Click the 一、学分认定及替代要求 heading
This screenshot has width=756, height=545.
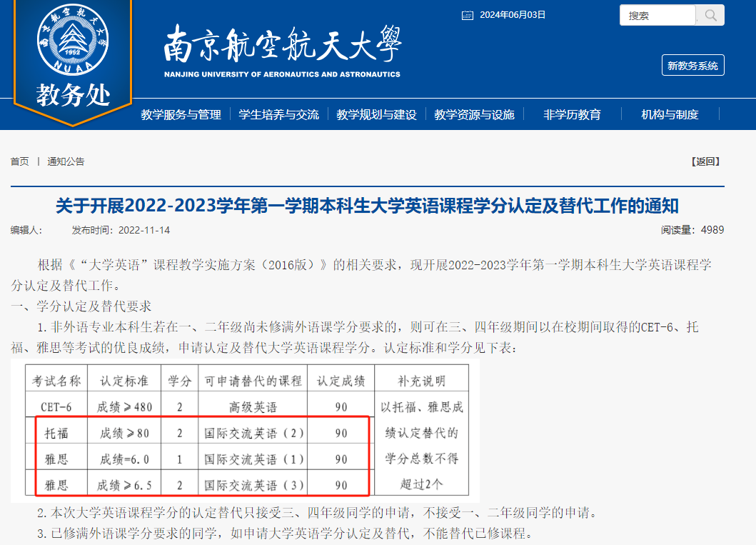81,306
